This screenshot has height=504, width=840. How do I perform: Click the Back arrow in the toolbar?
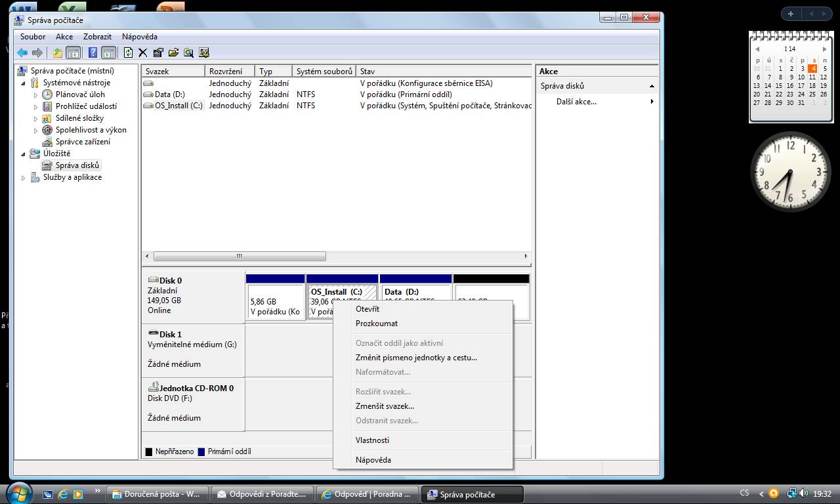22,52
